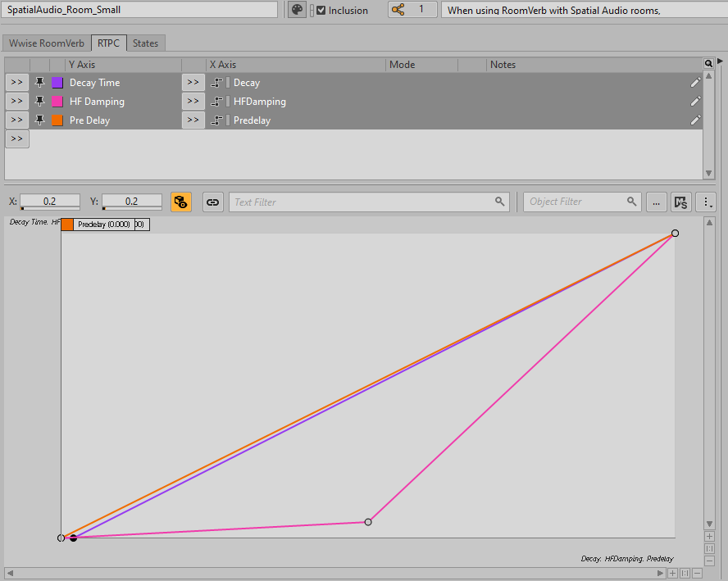
Task: Open Y Axis selector for Pre Delay row
Action: coord(17,120)
